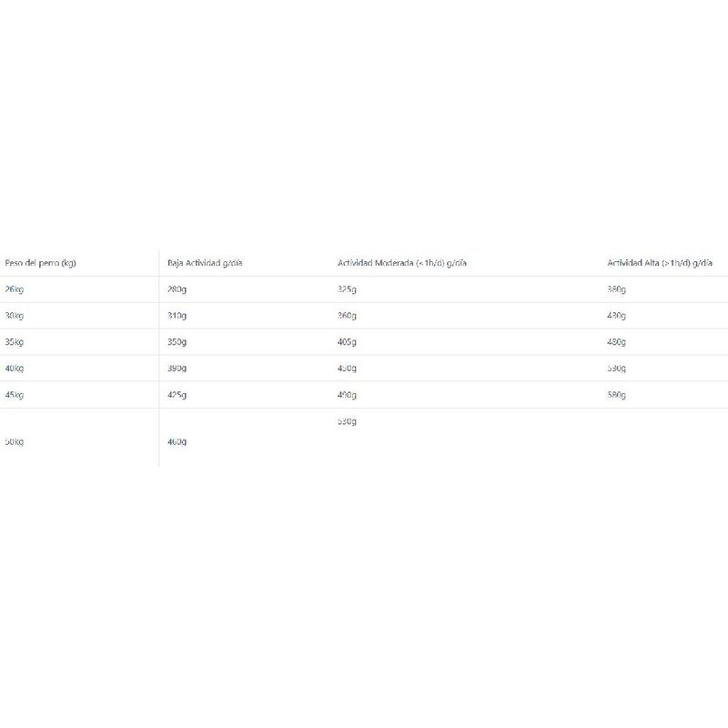
Task: Select the 405g moderate activity value
Action: point(347,342)
